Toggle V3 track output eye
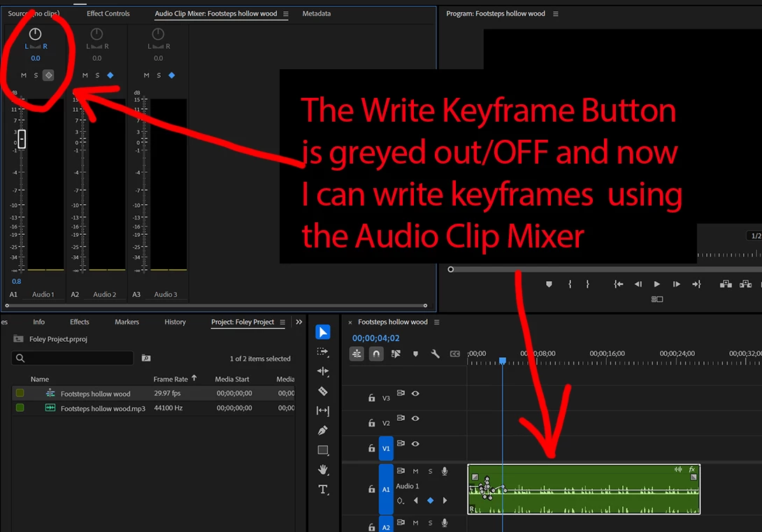762x532 pixels. [415, 394]
